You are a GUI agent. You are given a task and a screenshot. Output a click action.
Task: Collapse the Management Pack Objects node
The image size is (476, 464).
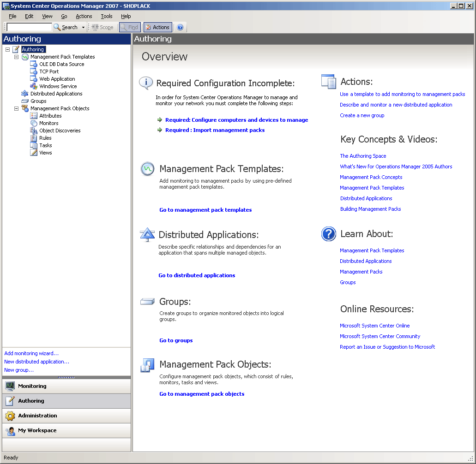click(x=17, y=108)
